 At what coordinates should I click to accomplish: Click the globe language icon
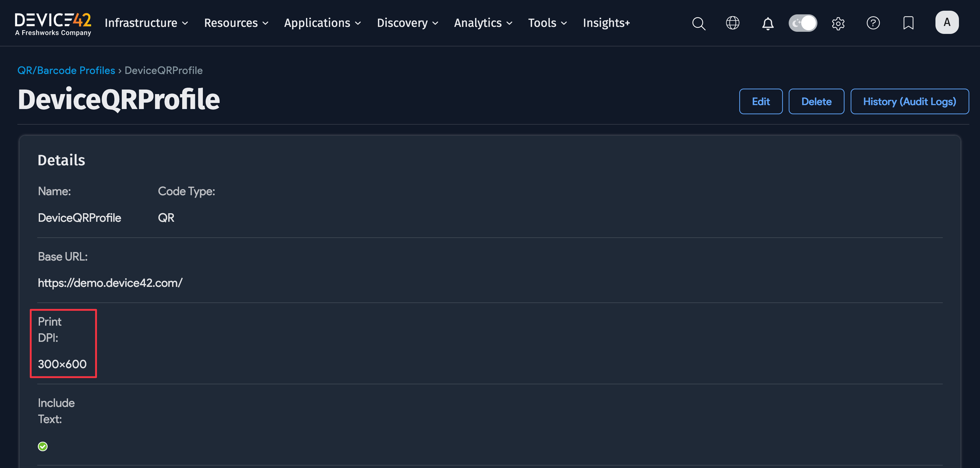tap(732, 23)
